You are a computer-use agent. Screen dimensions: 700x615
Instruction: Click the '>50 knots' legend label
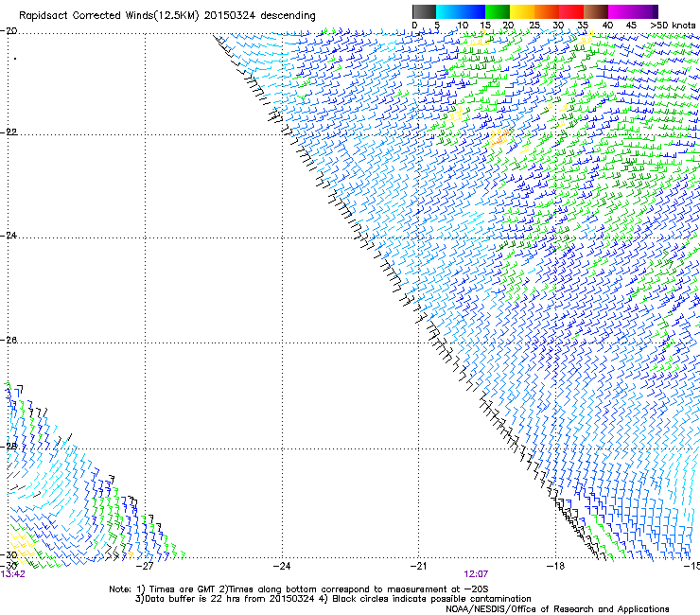pos(673,26)
